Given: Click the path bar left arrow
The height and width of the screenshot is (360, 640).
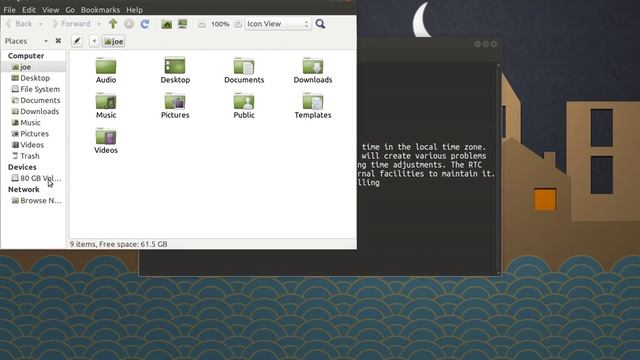Looking at the screenshot, I should point(94,41).
